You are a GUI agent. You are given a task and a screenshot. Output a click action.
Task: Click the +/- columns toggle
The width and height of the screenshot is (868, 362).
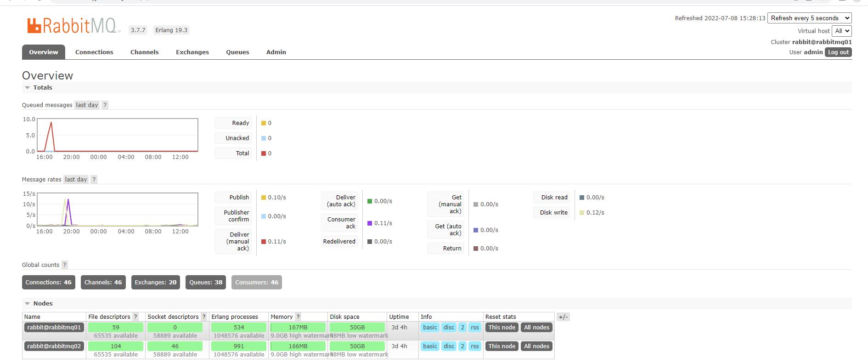point(563,317)
